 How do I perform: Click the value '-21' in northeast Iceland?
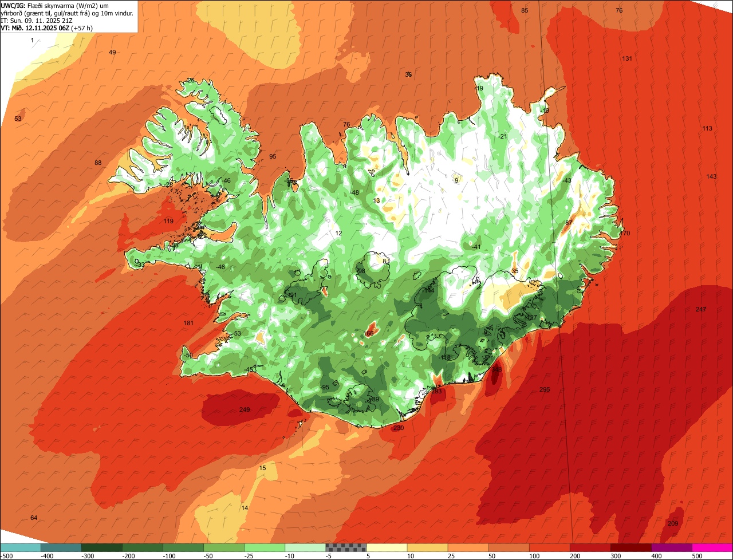[x=503, y=136]
